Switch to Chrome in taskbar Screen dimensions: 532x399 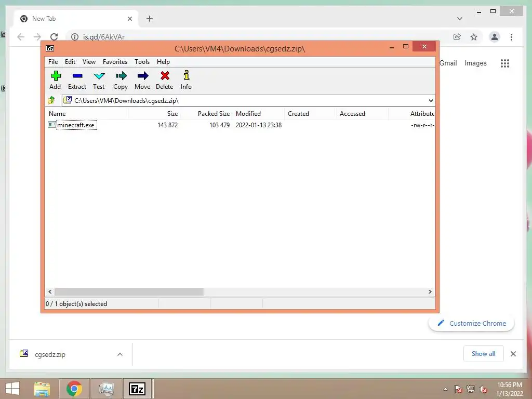(74, 389)
